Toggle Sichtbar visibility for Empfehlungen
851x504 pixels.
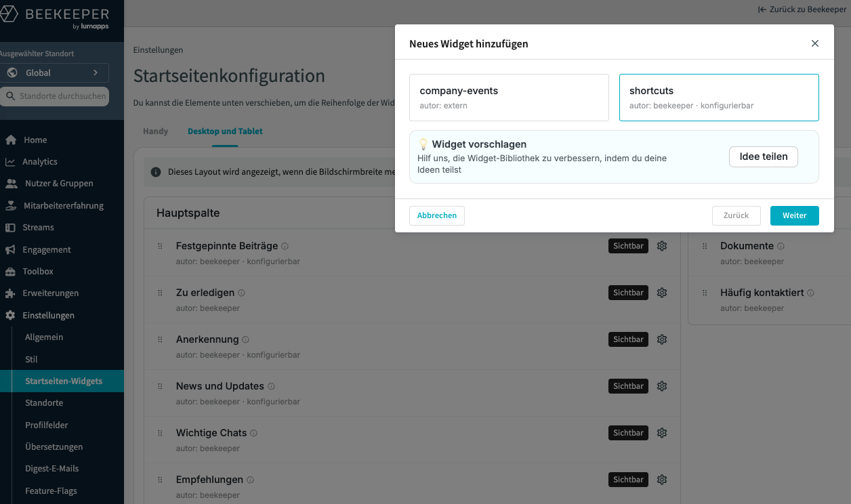627,480
